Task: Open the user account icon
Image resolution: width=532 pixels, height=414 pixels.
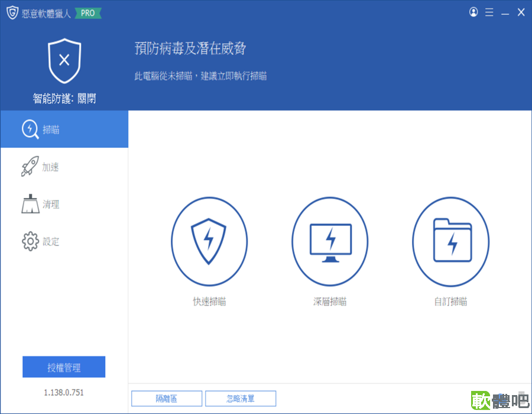Action: pyautogui.click(x=473, y=12)
